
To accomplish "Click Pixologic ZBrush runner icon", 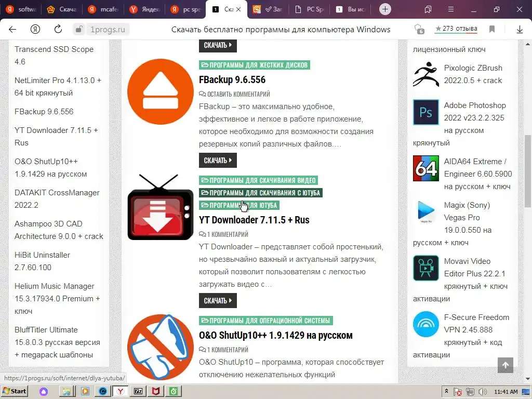I will point(426,74).
